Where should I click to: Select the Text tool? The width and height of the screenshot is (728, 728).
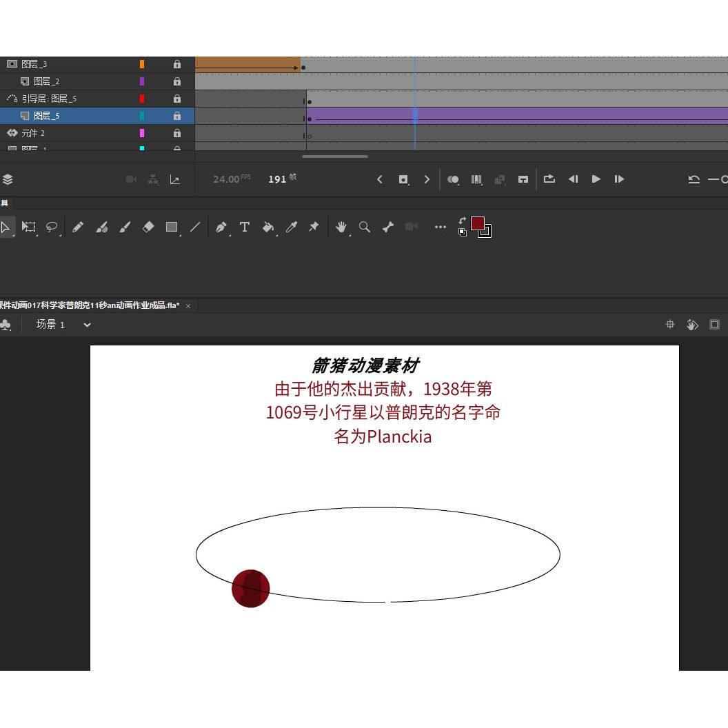245,227
